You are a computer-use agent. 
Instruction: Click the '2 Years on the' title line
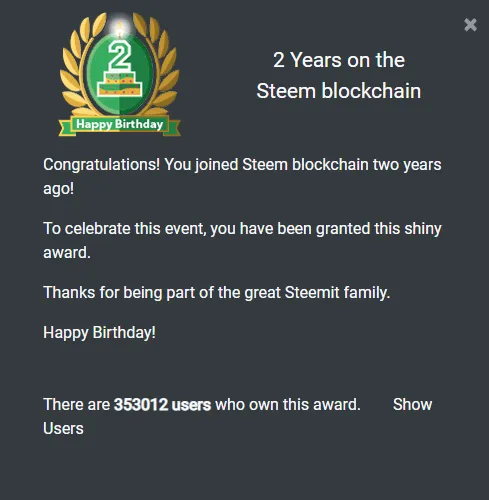(x=339, y=60)
